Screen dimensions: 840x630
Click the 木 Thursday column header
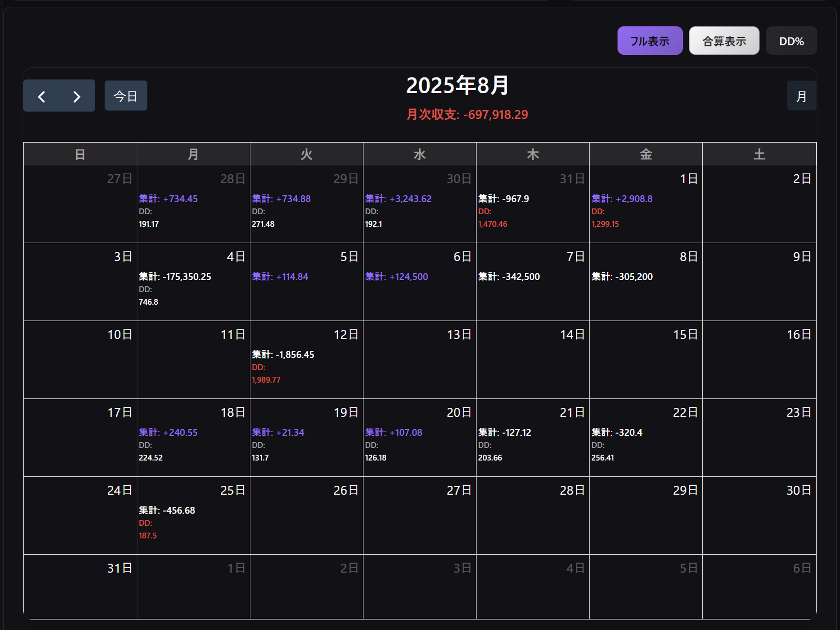click(x=532, y=154)
